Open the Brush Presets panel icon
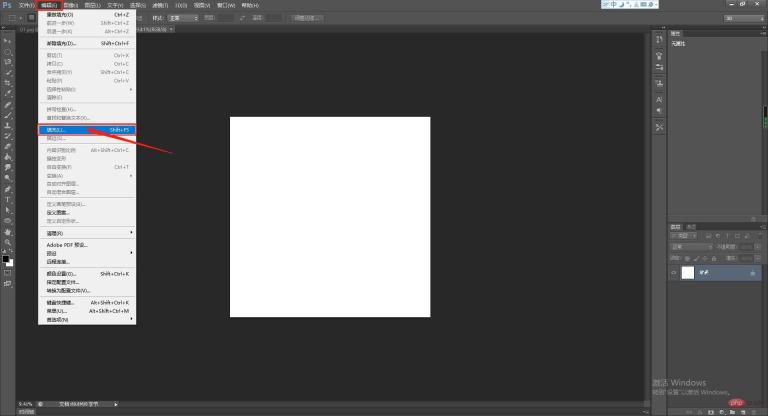The width and height of the screenshot is (768, 416). [x=659, y=67]
